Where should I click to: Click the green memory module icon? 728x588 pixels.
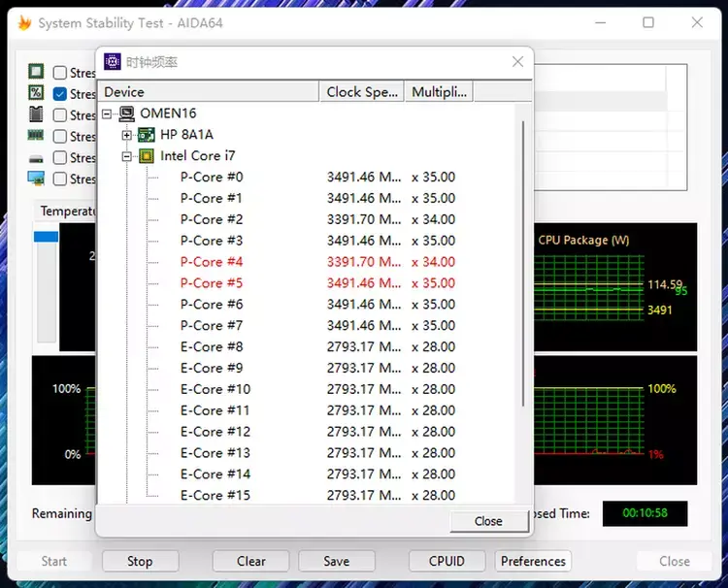point(36,136)
